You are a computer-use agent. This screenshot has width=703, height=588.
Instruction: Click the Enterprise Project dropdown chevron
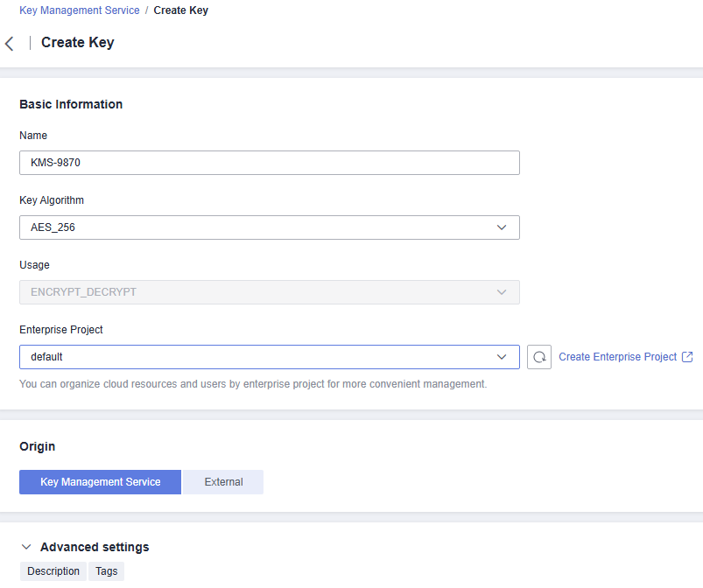[502, 357]
